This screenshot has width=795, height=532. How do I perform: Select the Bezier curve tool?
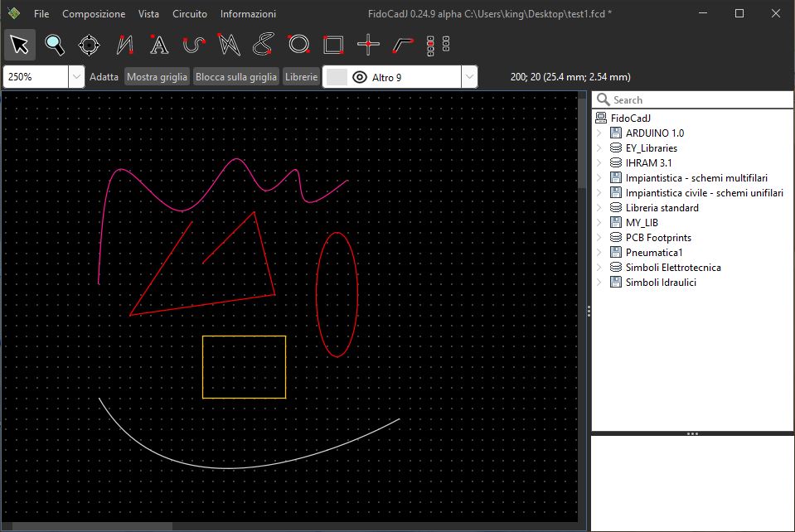[194, 45]
